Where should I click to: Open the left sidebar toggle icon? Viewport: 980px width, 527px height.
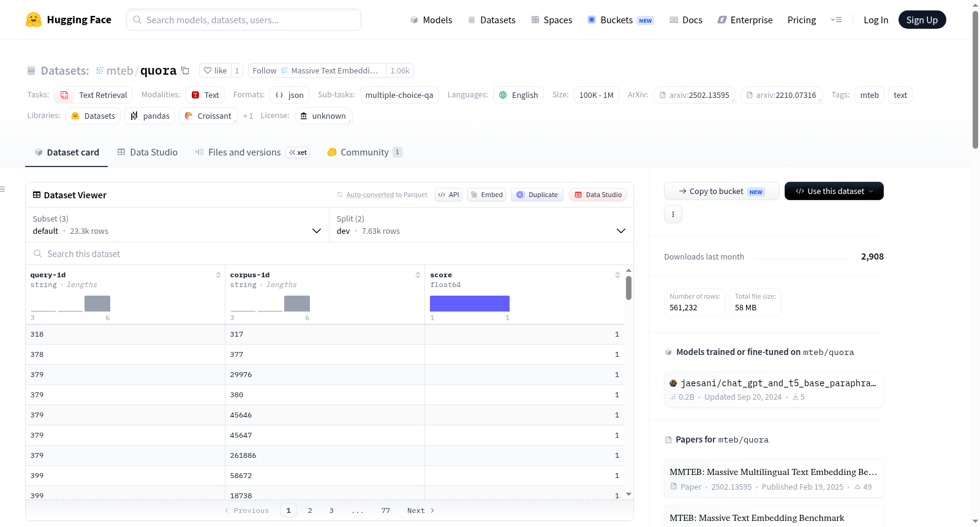coord(3,189)
